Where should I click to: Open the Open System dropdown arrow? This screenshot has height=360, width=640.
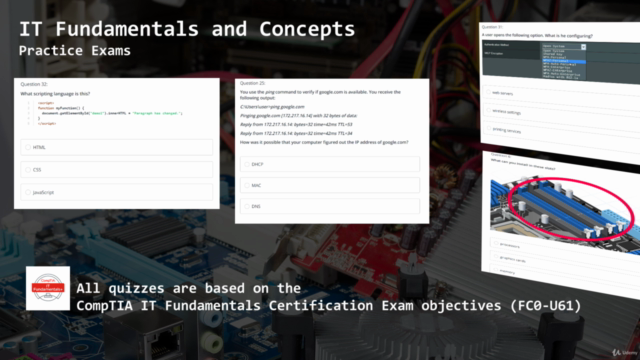(x=583, y=47)
